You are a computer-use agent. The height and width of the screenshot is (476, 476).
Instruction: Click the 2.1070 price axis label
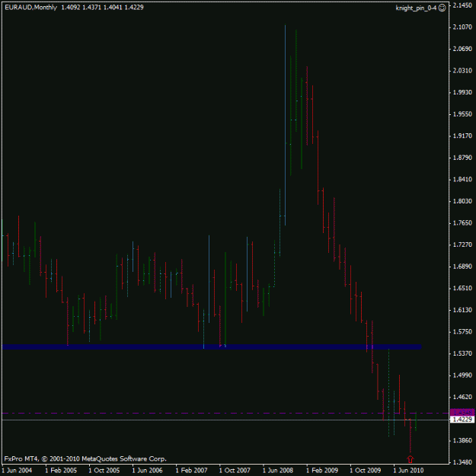click(x=462, y=27)
